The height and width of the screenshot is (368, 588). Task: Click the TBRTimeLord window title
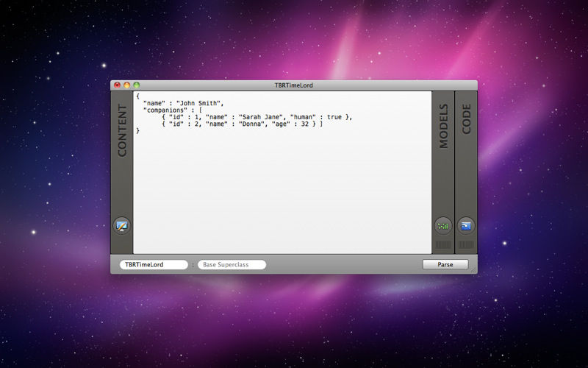click(x=293, y=85)
